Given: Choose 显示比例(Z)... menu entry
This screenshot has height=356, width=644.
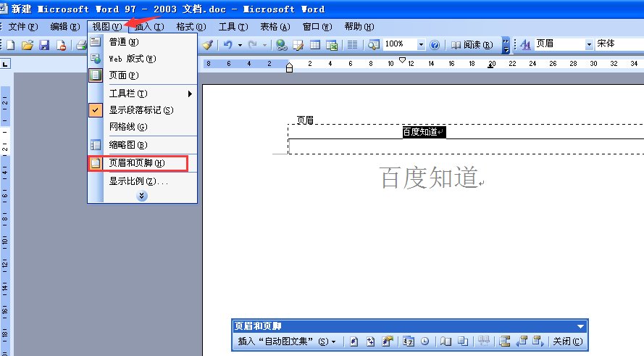Looking at the screenshot, I should (x=143, y=181).
